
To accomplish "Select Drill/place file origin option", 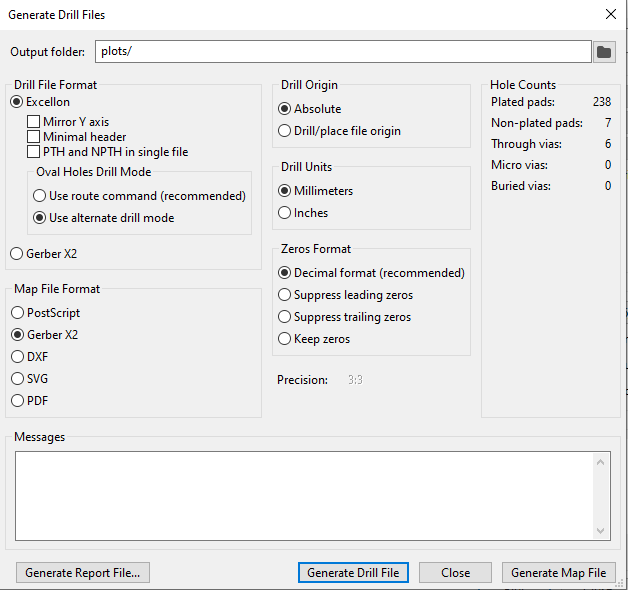I will click(x=339, y=131).
